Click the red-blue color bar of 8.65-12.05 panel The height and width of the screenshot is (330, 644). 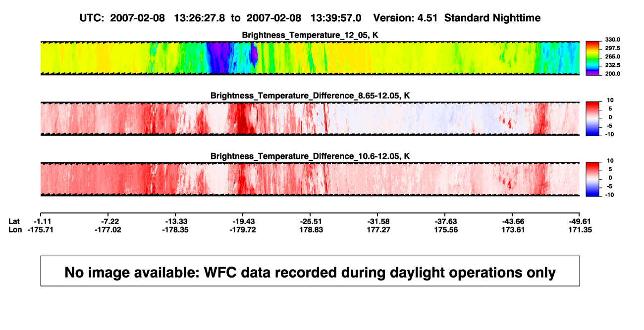(x=593, y=118)
